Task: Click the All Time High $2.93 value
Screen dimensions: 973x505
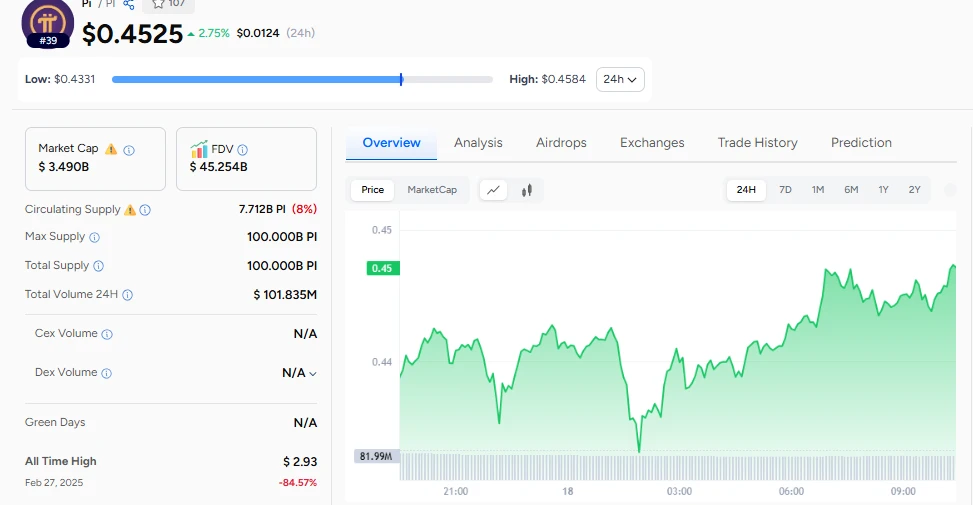Action: click(x=300, y=462)
